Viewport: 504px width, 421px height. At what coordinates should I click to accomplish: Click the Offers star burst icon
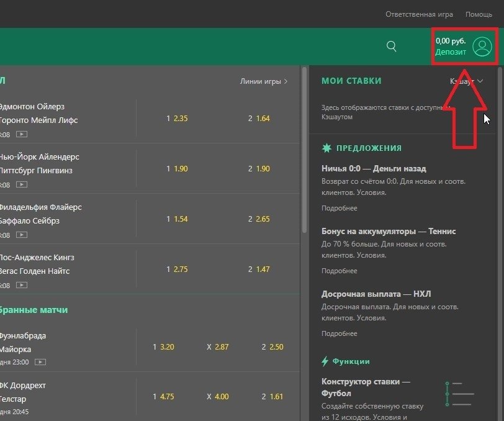click(x=326, y=148)
